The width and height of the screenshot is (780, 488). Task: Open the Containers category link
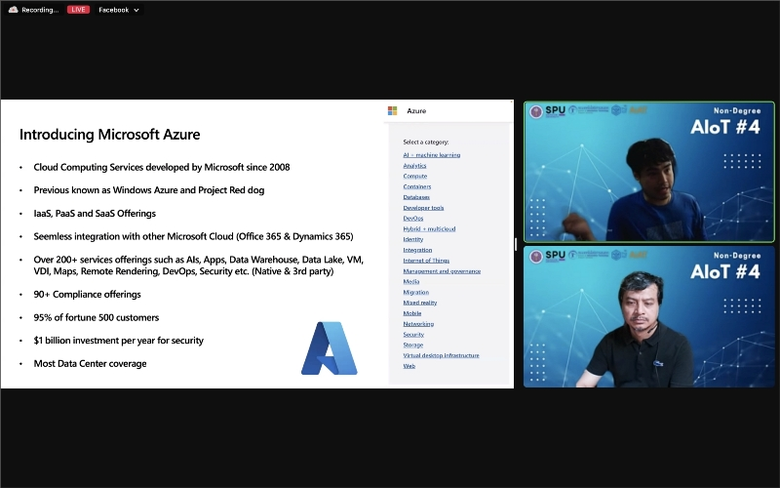pos(417,187)
